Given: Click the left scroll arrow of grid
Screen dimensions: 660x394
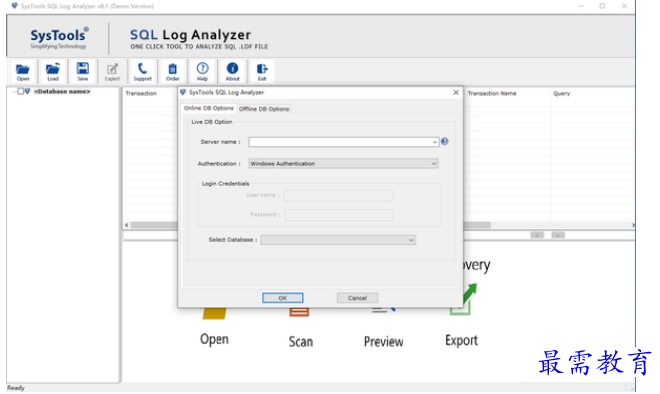Looking at the screenshot, I should pos(127,225).
